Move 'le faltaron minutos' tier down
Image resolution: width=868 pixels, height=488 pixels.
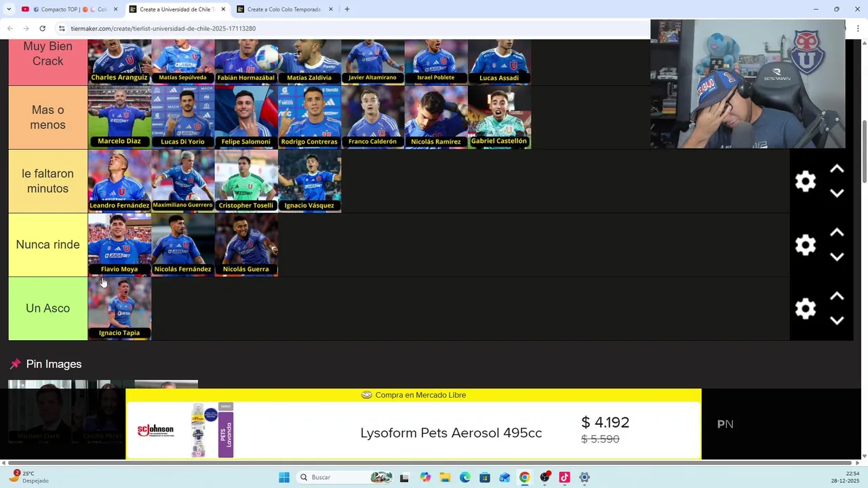837,193
